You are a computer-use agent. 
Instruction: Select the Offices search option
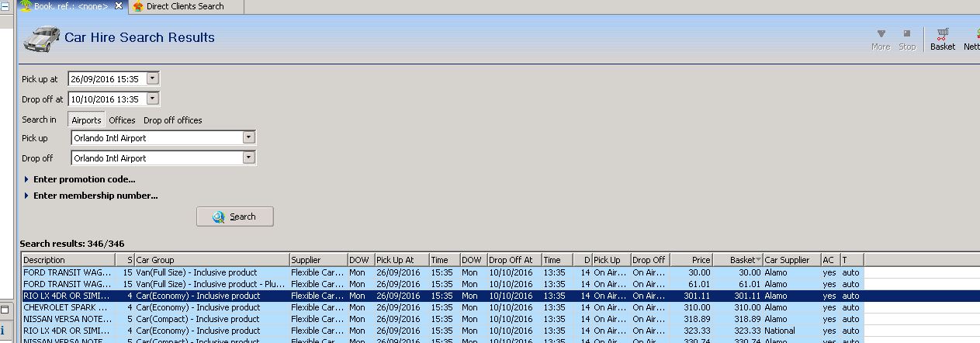pos(122,120)
